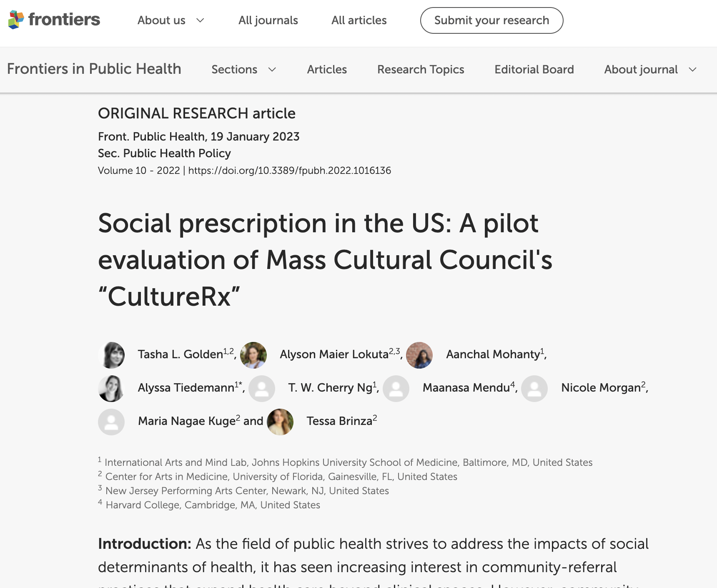Click placeholder avatar beside Maanasa Mendu
This screenshot has width=717, height=588.
click(x=396, y=389)
